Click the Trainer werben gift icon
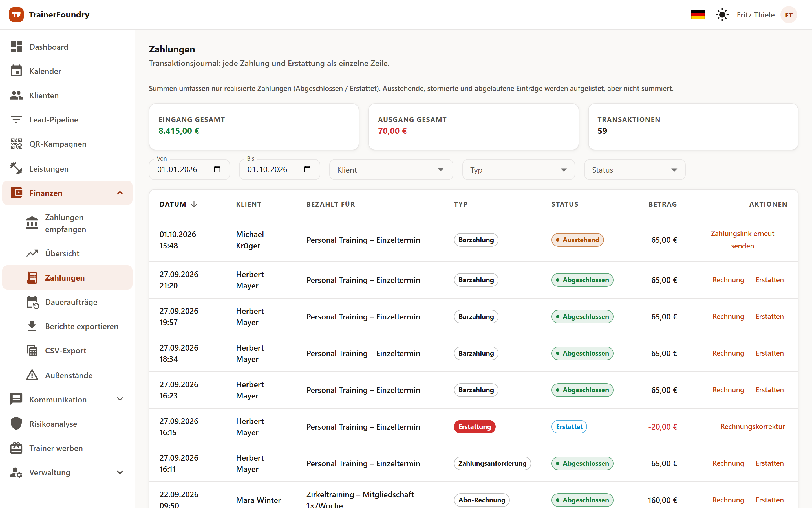This screenshot has height=508, width=812. tap(16, 448)
